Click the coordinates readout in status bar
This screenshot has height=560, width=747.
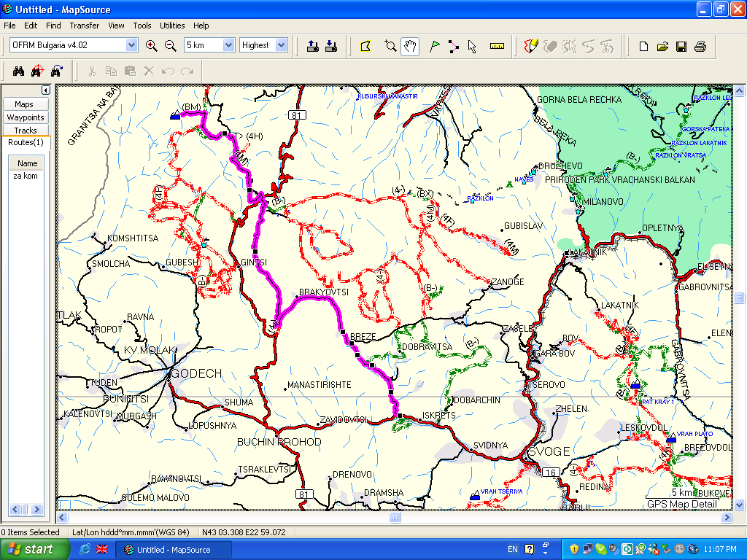click(244, 532)
